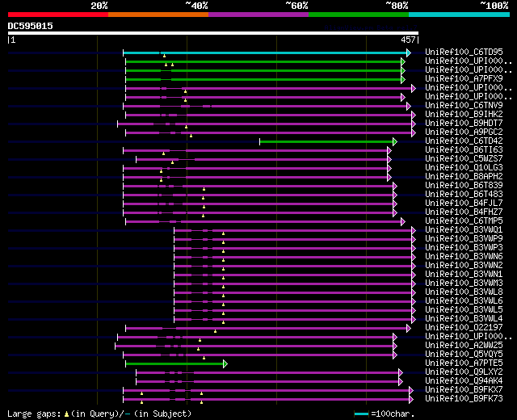Click the purple alignment bar for O22197
The width and height of the screenshot is (517, 420).
(x=267, y=329)
